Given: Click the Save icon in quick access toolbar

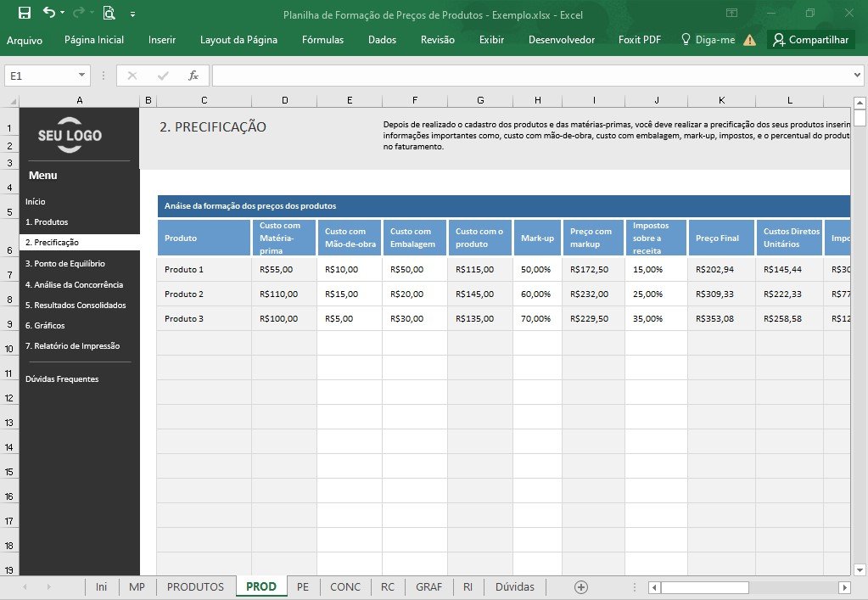Looking at the screenshot, I should point(25,13).
